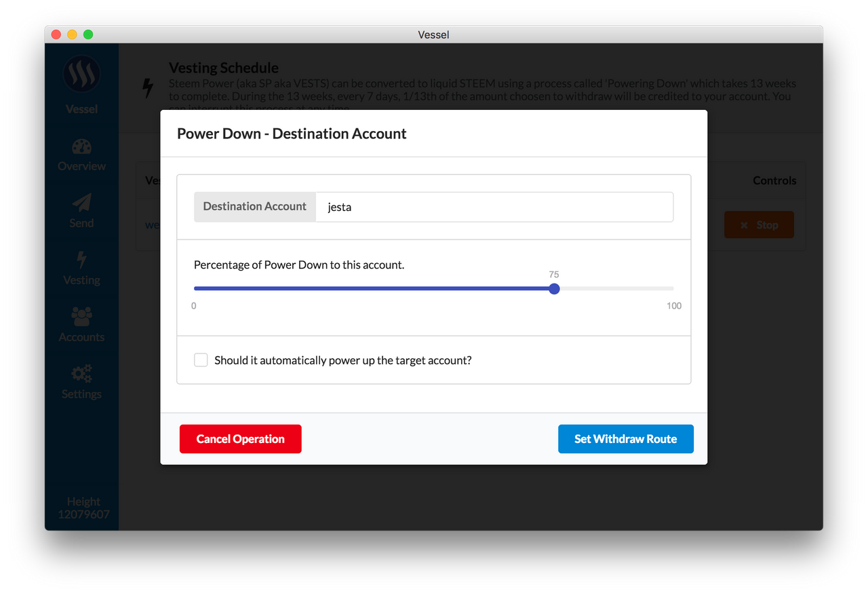868x595 pixels.
Task: Close the Vessel window with red button
Action: click(x=56, y=35)
